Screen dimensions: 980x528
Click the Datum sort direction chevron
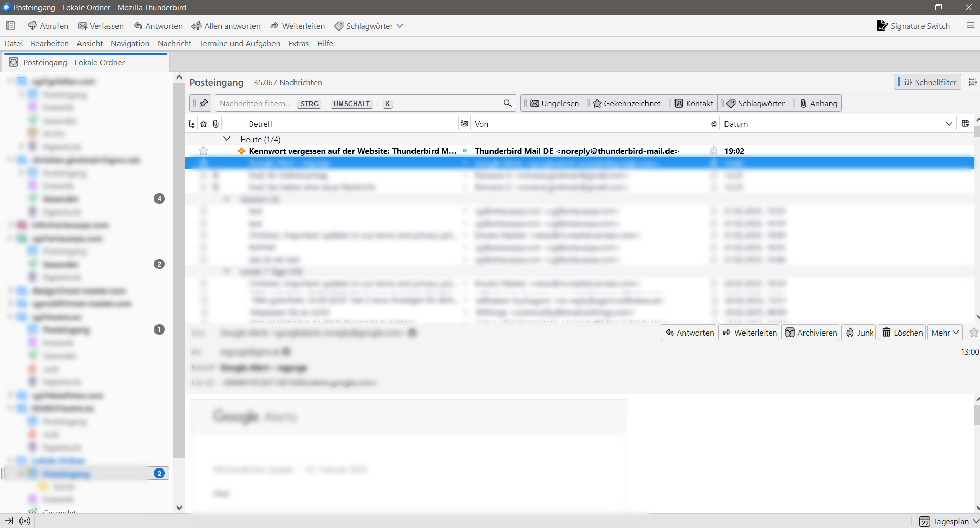[949, 124]
